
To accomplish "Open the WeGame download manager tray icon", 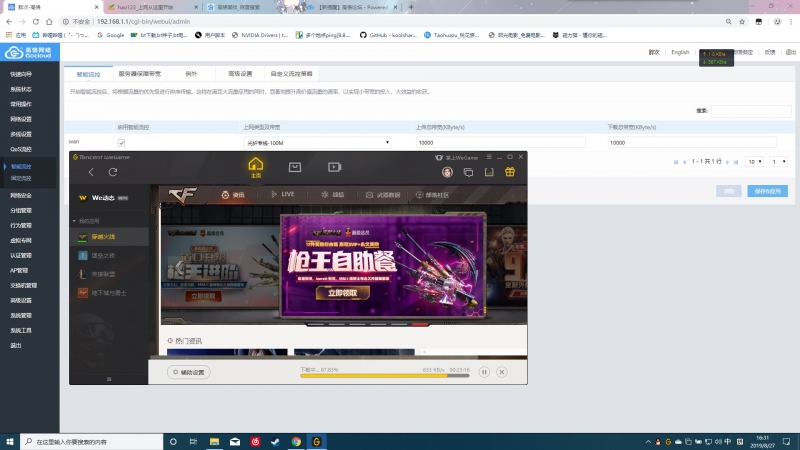I will tap(489, 172).
